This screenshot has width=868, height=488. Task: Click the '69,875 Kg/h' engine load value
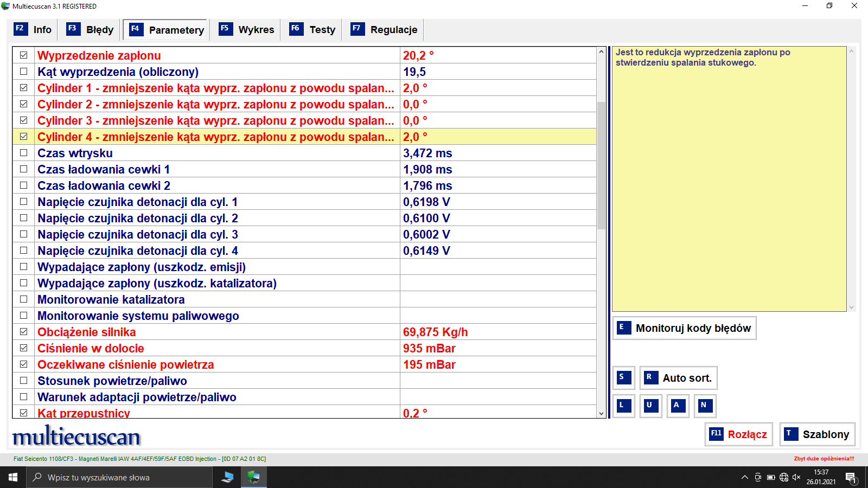tap(435, 332)
